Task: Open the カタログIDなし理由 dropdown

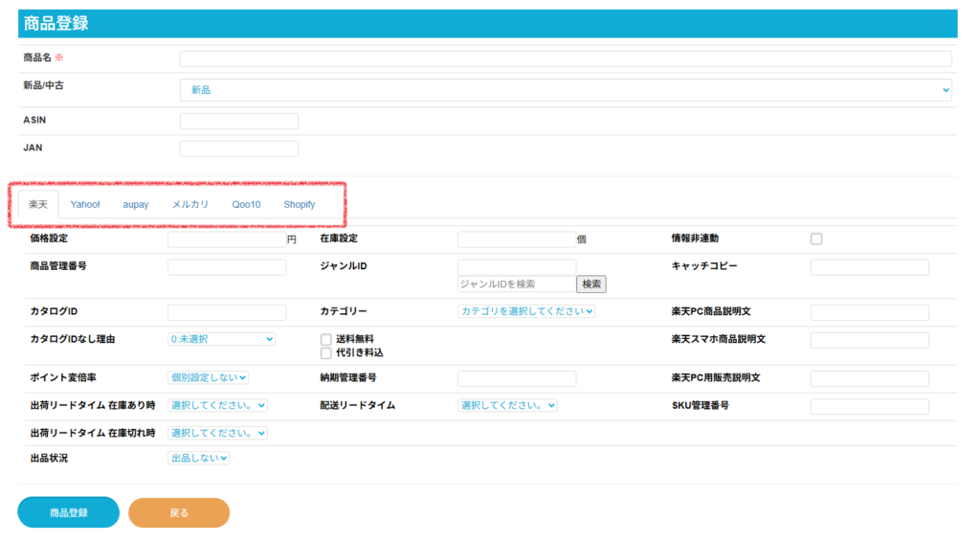Action: point(221,339)
